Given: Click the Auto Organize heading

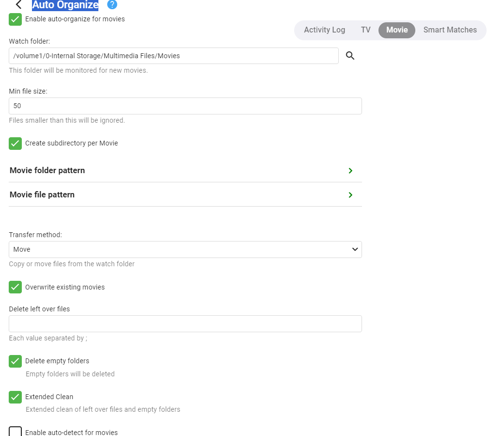Looking at the screenshot, I should (65, 5).
